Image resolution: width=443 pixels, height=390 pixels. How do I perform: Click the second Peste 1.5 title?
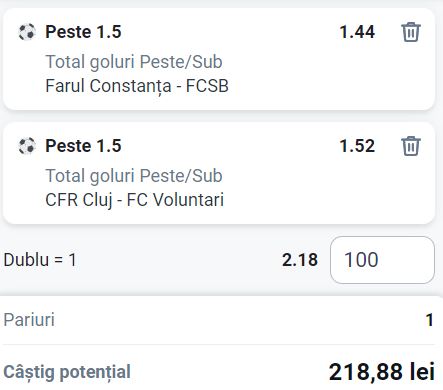tap(83, 146)
